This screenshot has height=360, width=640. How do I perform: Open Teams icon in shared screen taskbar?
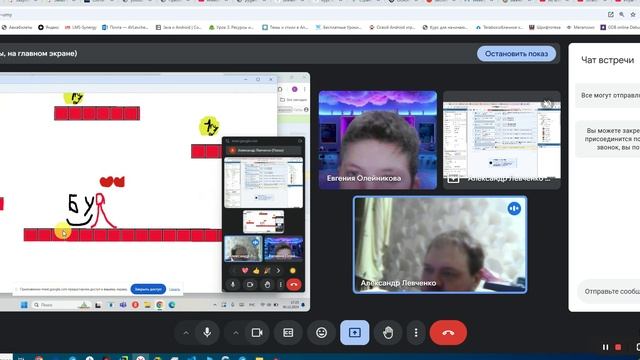[x=123, y=305]
